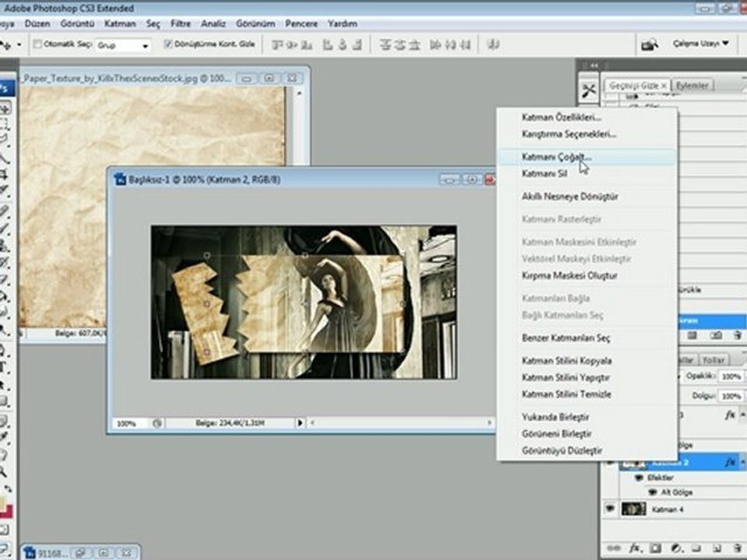747x560 pixels.
Task: Open the Katman menu
Action: coord(120,23)
